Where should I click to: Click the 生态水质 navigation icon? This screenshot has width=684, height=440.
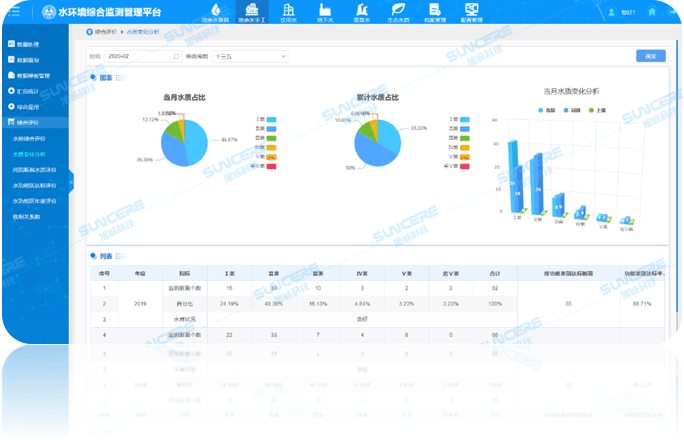point(397,11)
